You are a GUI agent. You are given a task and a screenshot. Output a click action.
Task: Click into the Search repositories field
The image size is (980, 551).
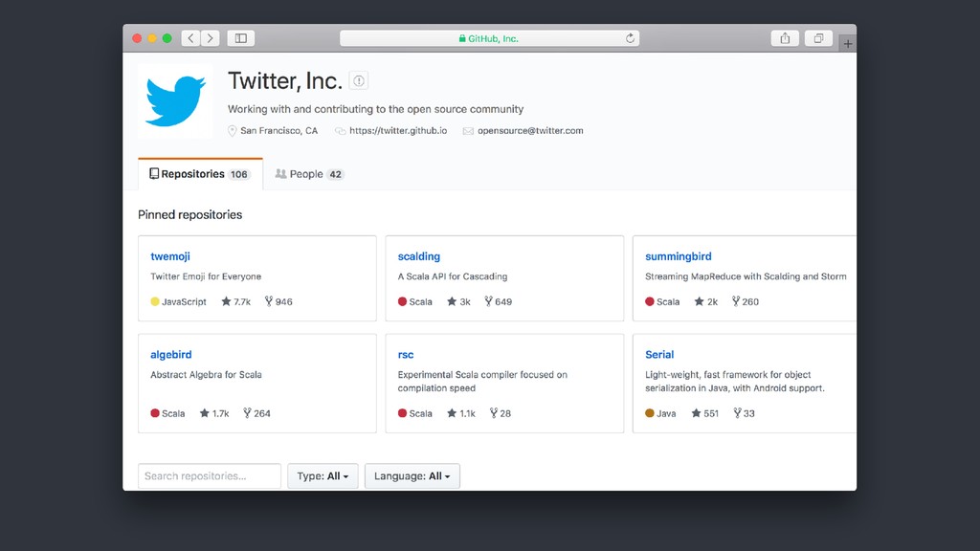[210, 476]
